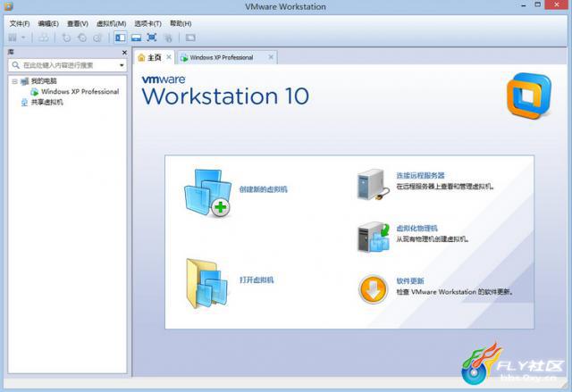Click the magnifier icon in library search

16,65
